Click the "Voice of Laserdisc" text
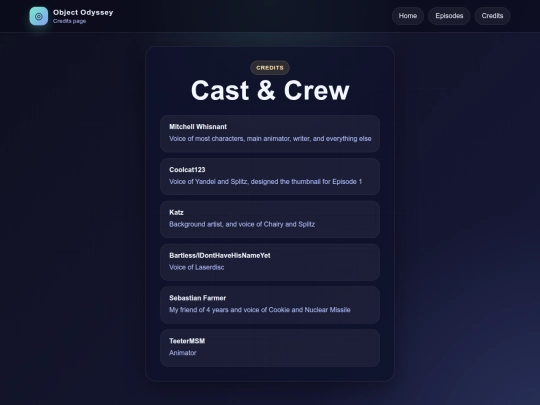 pos(197,267)
